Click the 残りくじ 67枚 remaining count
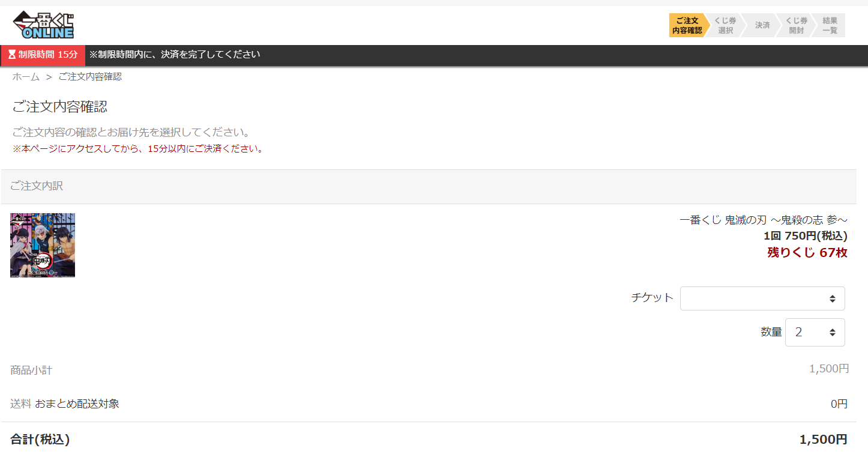 pyautogui.click(x=807, y=253)
